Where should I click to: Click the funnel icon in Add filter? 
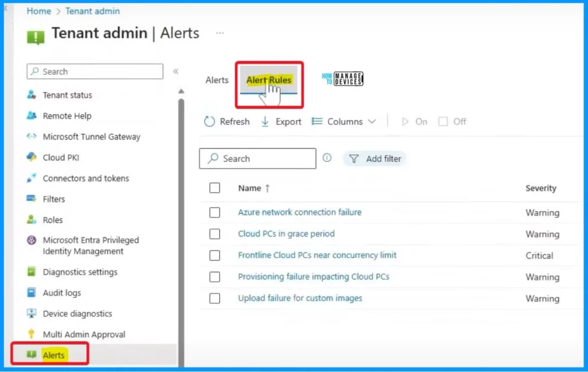(354, 158)
